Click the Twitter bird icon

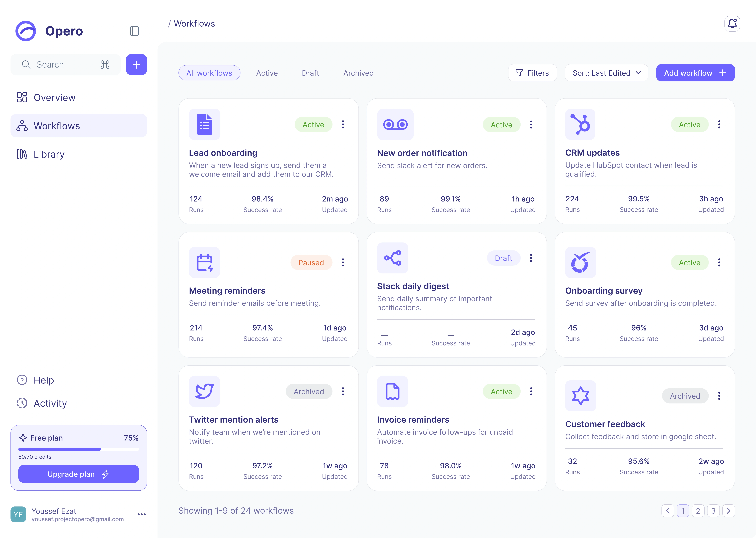pyautogui.click(x=204, y=391)
